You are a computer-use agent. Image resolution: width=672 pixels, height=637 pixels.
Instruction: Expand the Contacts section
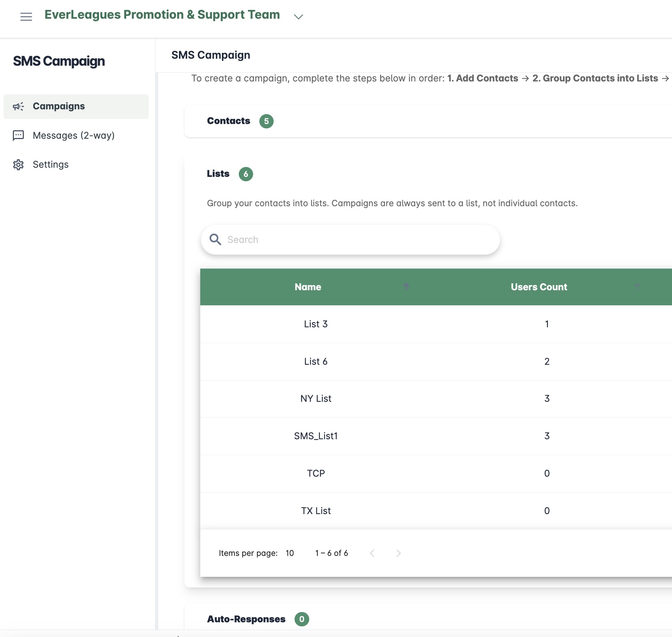tap(229, 121)
